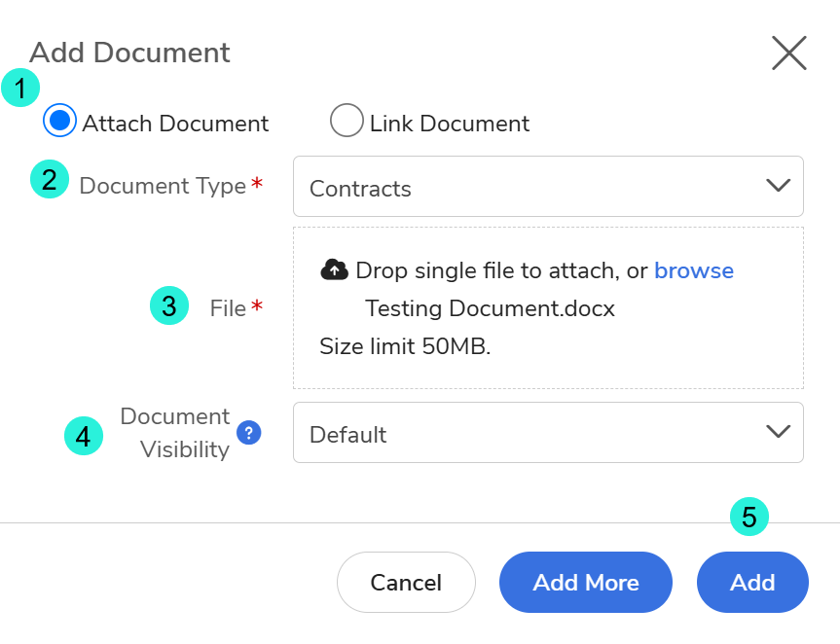Cancel adding the document
Viewport: 840px width, 644px height.
[406, 583]
